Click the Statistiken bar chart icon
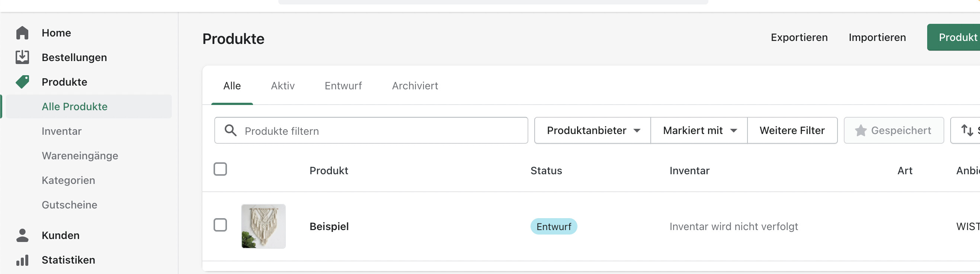The width and height of the screenshot is (980, 274). [x=22, y=260]
